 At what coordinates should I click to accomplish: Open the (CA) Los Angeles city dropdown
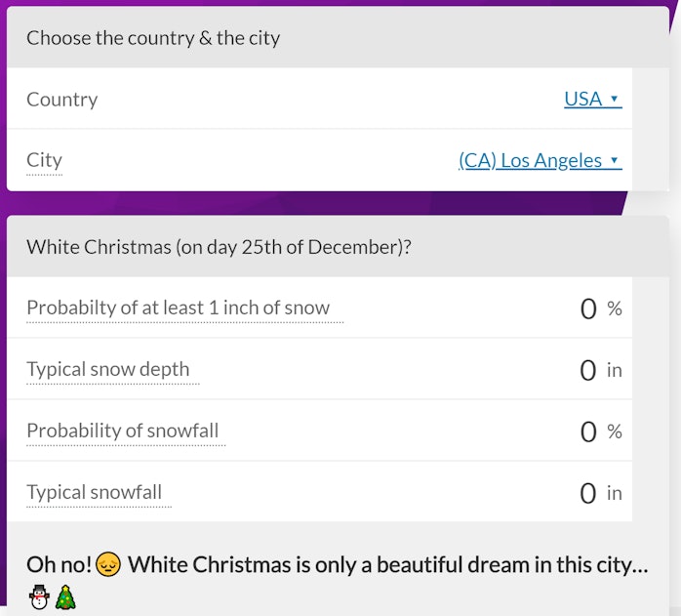click(x=541, y=161)
